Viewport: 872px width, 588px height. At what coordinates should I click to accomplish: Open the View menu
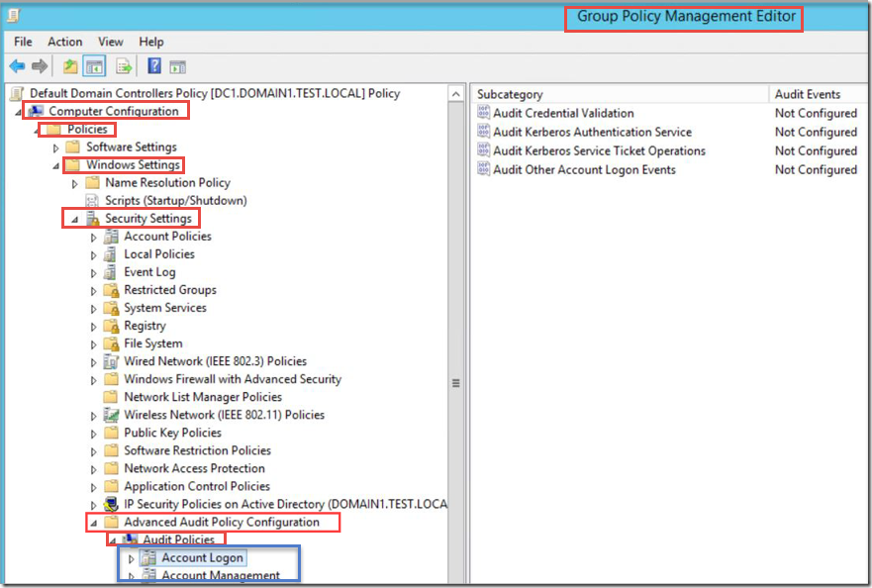pyautogui.click(x=111, y=42)
